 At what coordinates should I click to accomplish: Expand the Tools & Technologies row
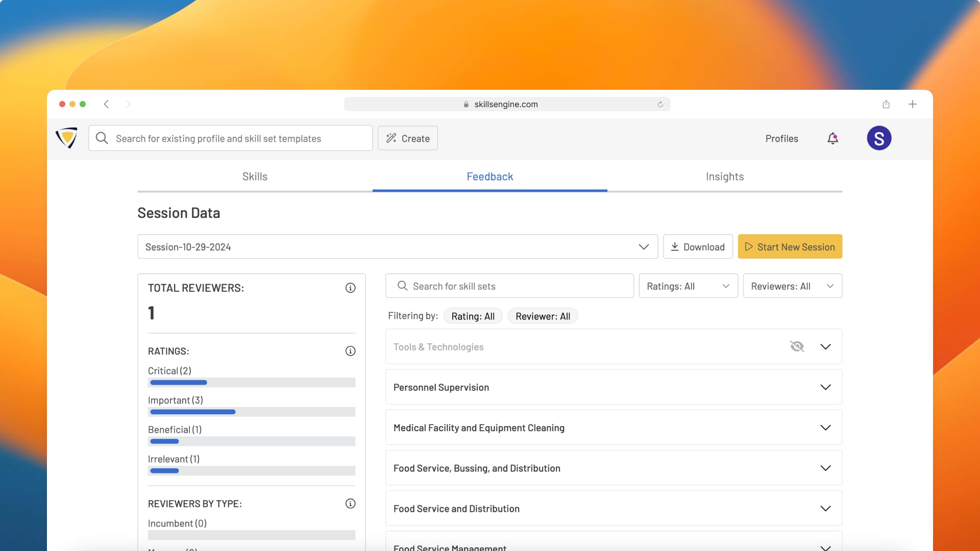tap(825, 346)
